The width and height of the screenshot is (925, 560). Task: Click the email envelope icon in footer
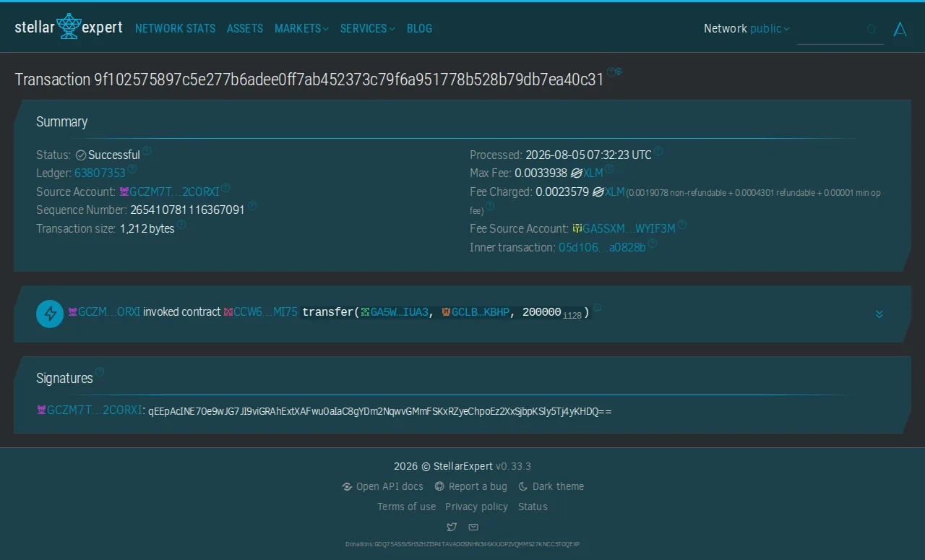coord(473,527)
